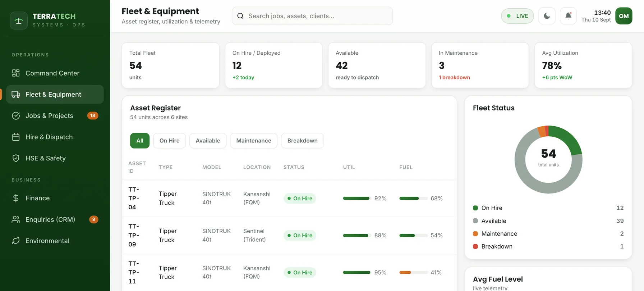Switch to the Available filter tab
Screen dimensions: 644x291
(208, 141)
